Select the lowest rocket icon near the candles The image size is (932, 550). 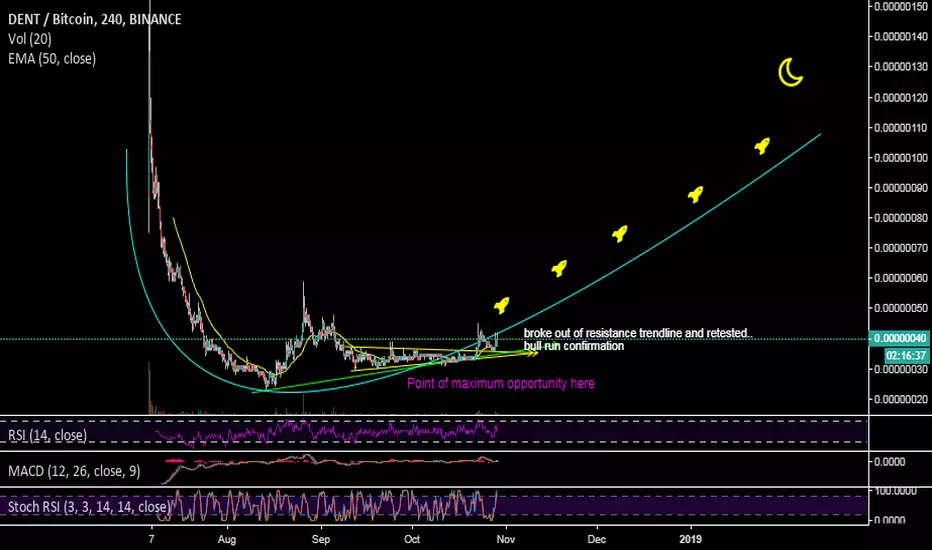pos(502,306)
